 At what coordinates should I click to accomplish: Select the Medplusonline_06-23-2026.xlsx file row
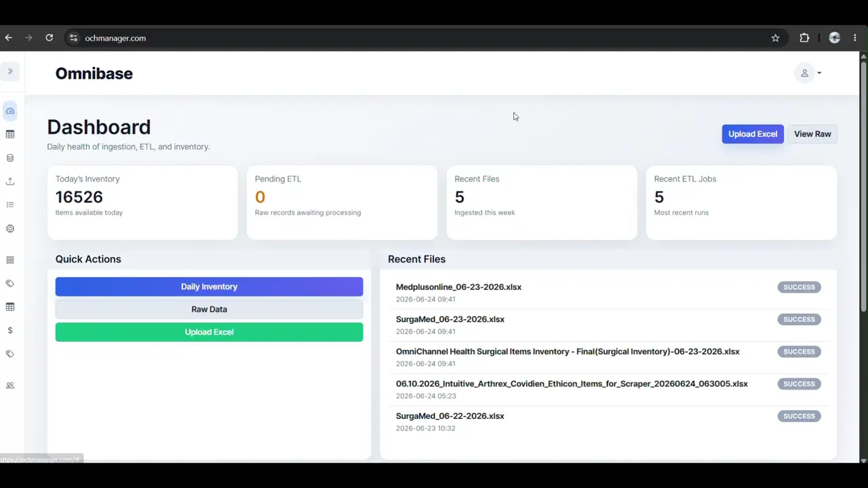(608, 293)
